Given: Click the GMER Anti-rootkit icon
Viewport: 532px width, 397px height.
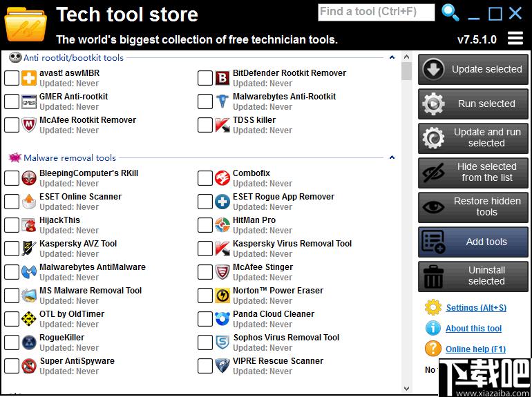Looking at the screenshot, I should (29, 101).
